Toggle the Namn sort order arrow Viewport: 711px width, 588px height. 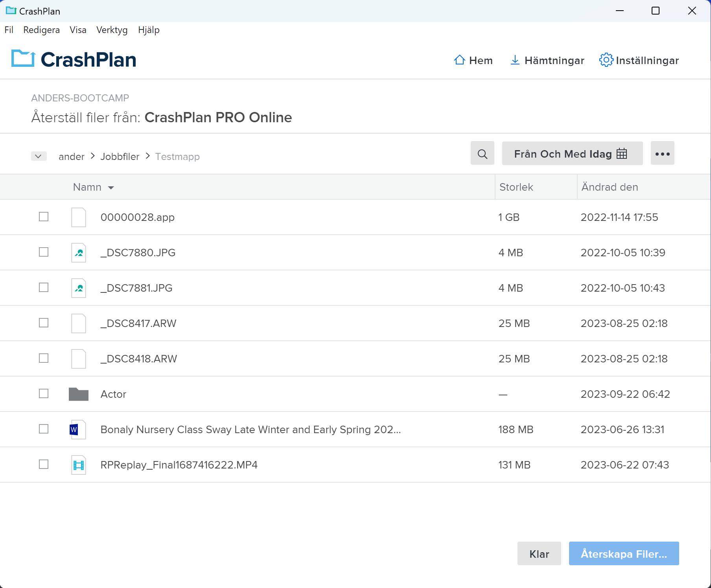[111, 187]
